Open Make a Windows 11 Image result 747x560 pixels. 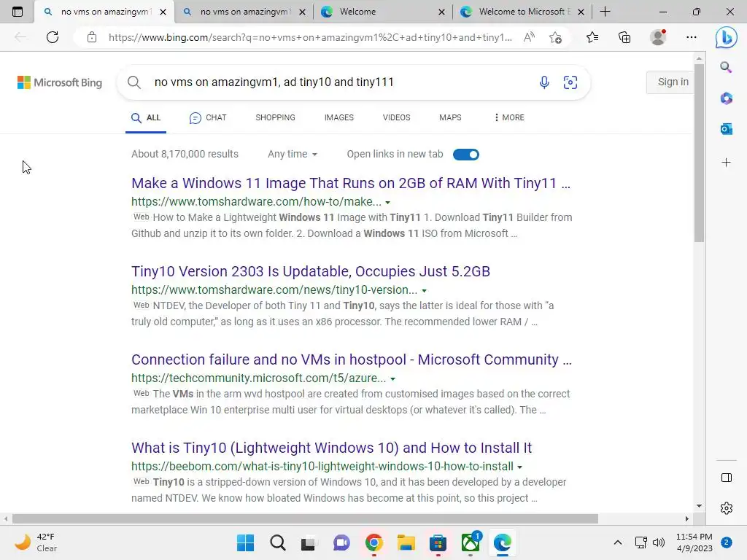(351, 183)
